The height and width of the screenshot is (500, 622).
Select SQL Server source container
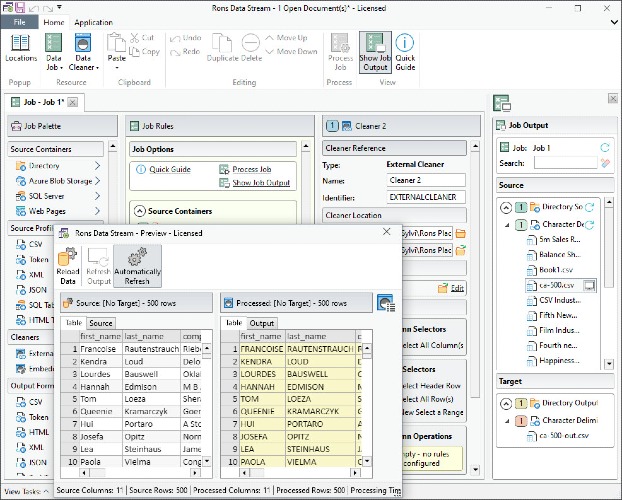[x=40, y=196]
